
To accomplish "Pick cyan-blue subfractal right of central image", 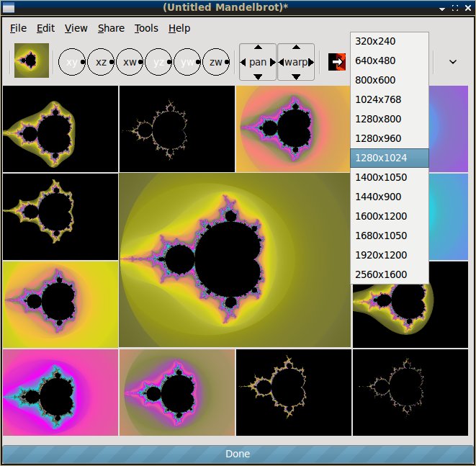I will 449,217.
